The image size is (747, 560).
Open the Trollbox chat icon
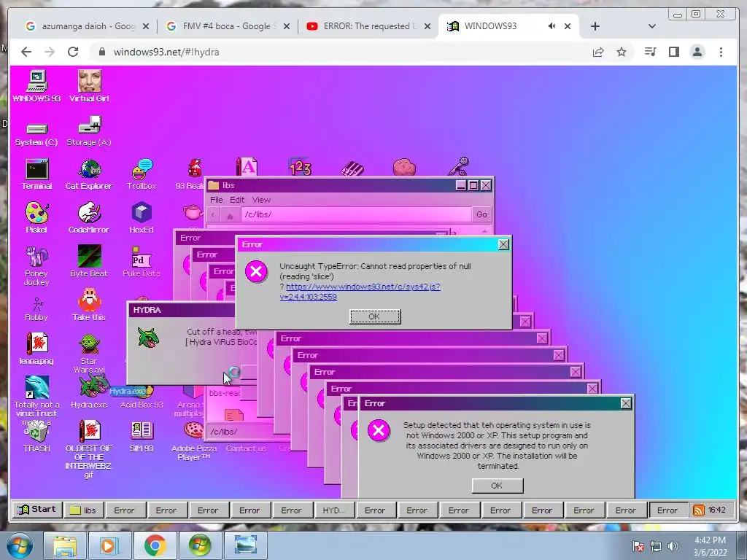[x=142, y=174]
